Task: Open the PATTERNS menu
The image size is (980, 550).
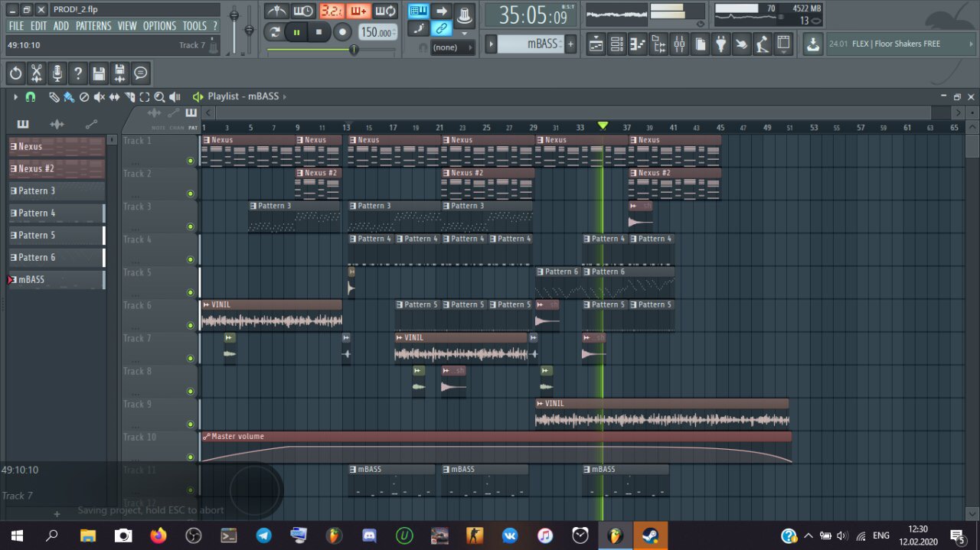Action: [93, 26]
